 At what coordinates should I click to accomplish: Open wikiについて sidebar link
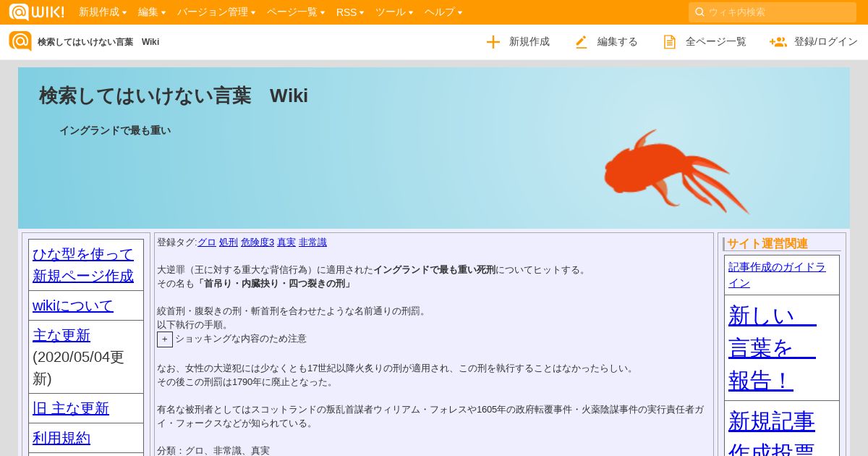[73, 305]
